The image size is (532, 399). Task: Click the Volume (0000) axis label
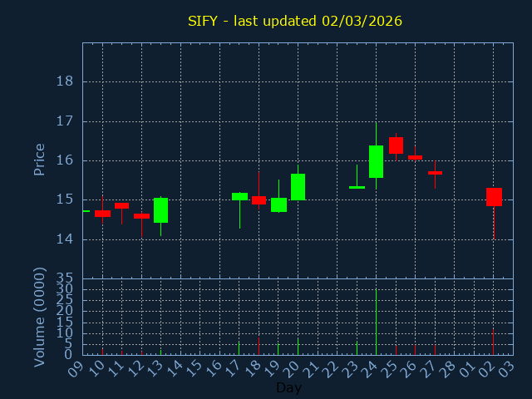(39, 317)
